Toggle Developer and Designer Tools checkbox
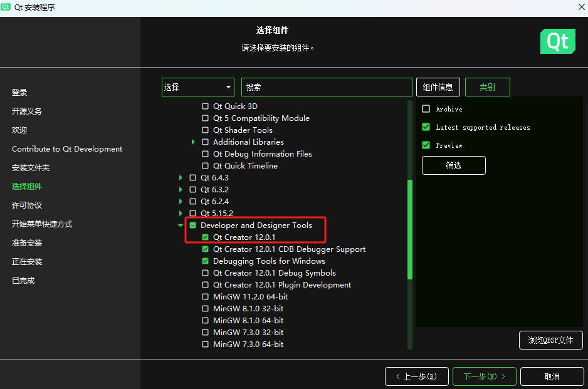Viewport: 588px width, 389px height. click(192, 226)
